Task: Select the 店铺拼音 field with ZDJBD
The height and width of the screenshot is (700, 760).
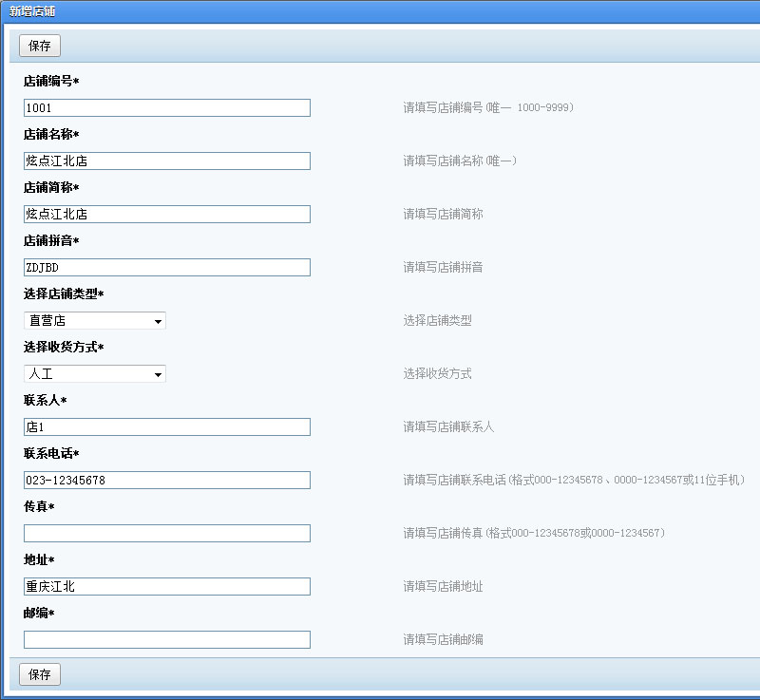Action: [x=167, y=268]
